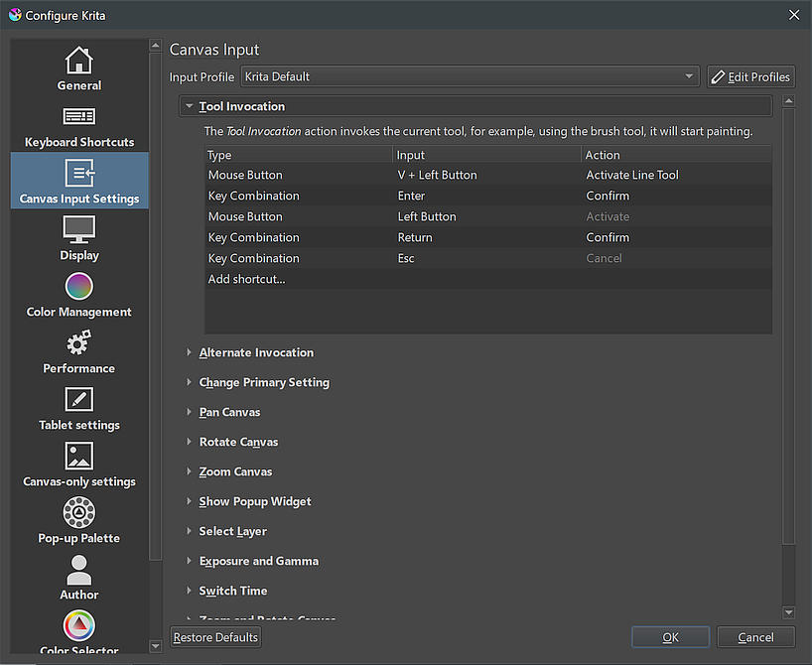Select the Performance gears icon
The image size is (812, 665).
tap(79, 344)
